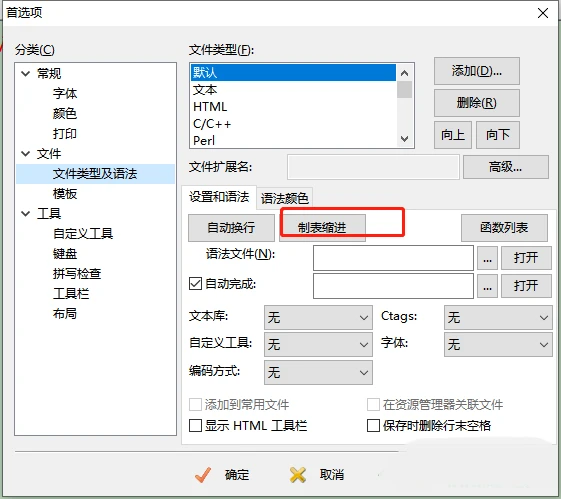Viewport: 561px width, 499px height.
Task: Open the 编码方式 dropdown
Action: 318,372
